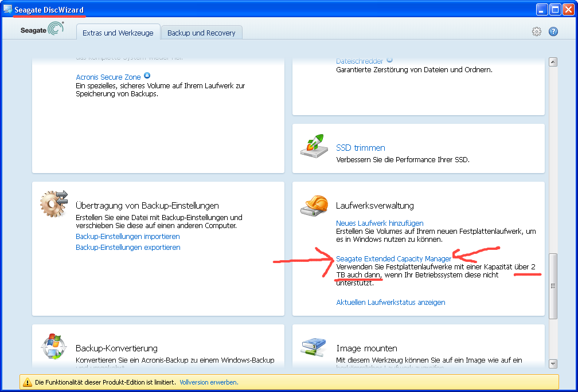The width and height of the screenshot is (578, 392).
Task: Close the Seagate DiscWizard window
Action: (568, 10)
